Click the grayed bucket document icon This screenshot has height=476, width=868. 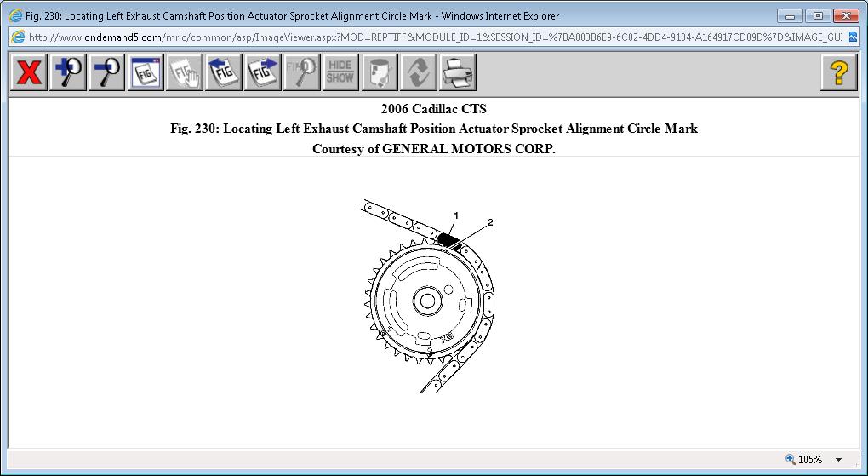pos(380,72)
